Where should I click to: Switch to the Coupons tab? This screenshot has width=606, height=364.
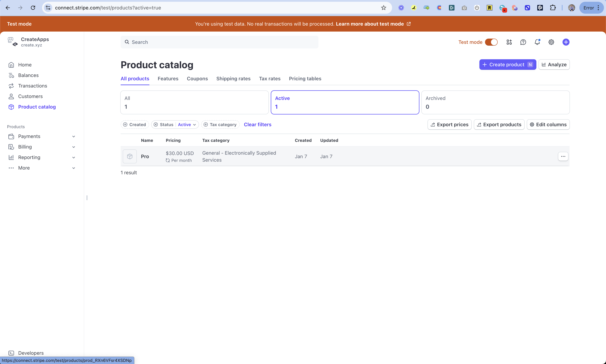[197, 79]
